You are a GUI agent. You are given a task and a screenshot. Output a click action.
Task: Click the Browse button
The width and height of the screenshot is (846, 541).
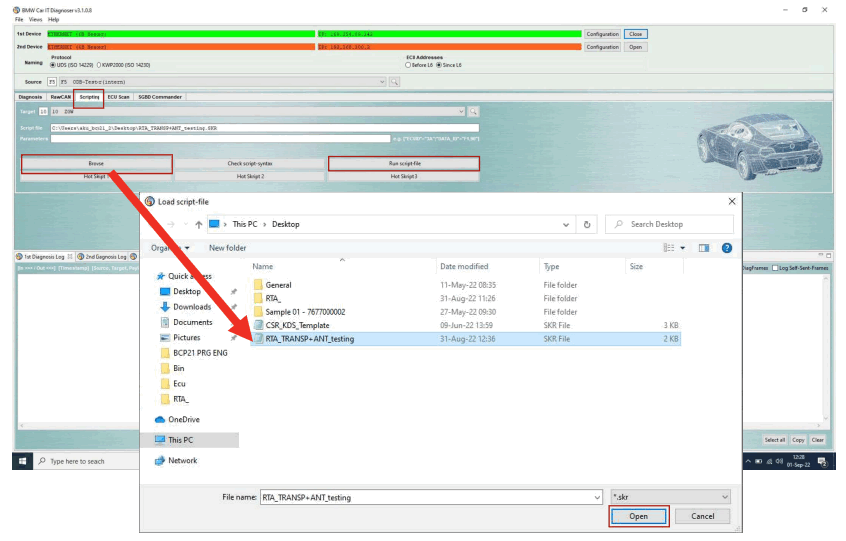pos(97,163)
